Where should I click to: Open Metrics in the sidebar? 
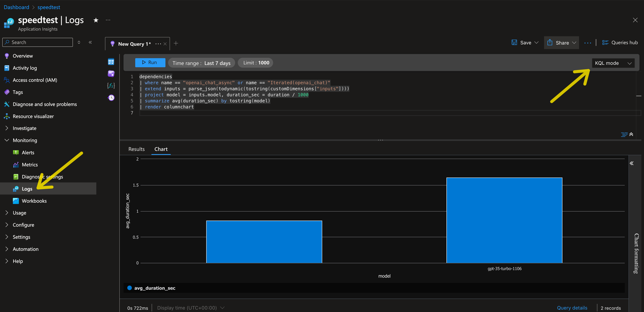point(30,164)
